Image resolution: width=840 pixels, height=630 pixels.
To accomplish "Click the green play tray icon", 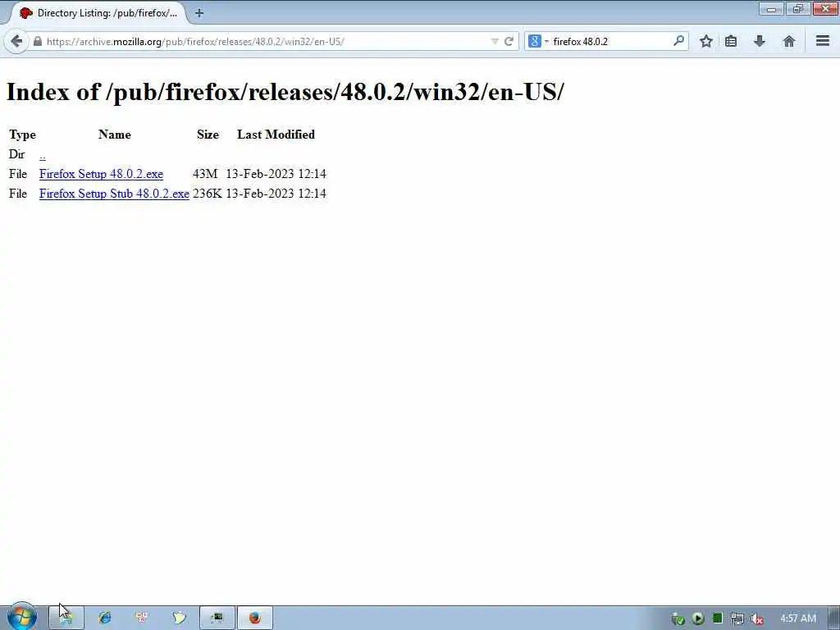I will [x=697, y=619].
